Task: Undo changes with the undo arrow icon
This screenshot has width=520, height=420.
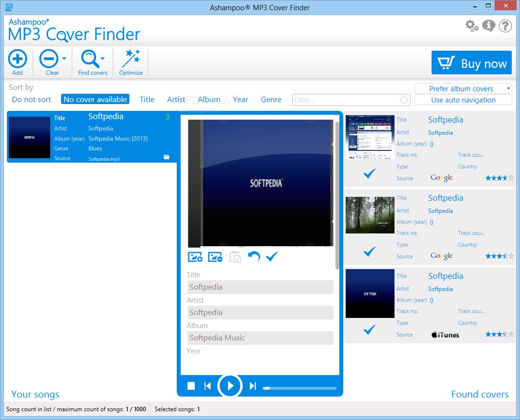Action: [x=253, y=256]
